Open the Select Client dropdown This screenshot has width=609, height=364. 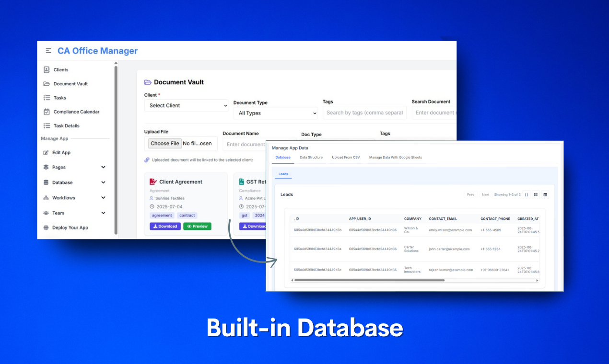[x=186, y=105]
